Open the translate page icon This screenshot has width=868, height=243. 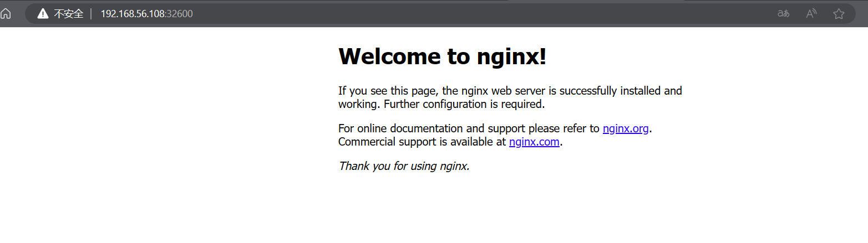(x=783, y=14)
